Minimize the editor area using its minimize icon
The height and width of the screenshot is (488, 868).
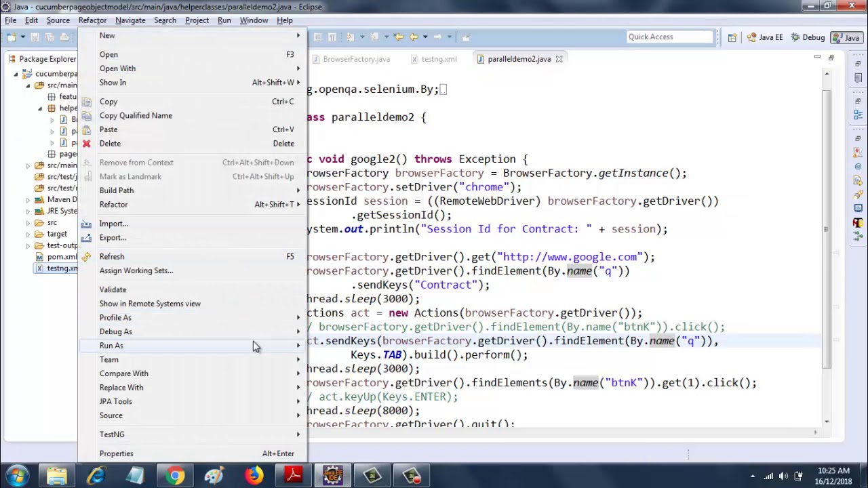click(x=817, y=58)
